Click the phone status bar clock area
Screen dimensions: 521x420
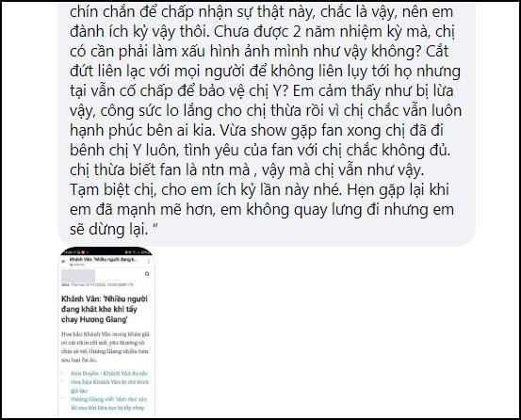(x=75, y=252)
